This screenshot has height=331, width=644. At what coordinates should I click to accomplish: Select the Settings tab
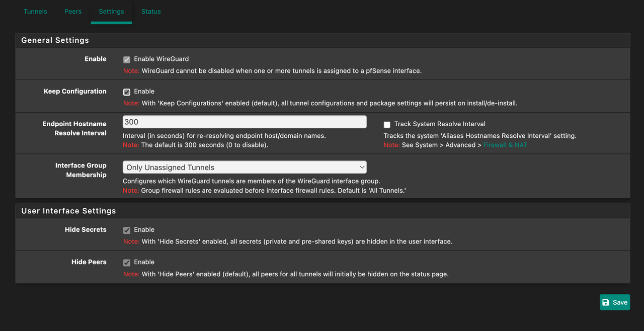111,11
